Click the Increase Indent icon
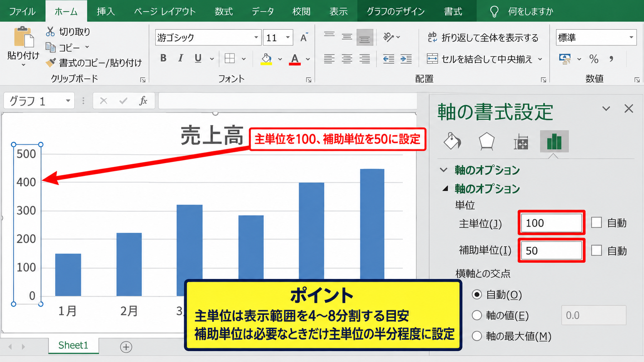644x362 pixels. 406,58
